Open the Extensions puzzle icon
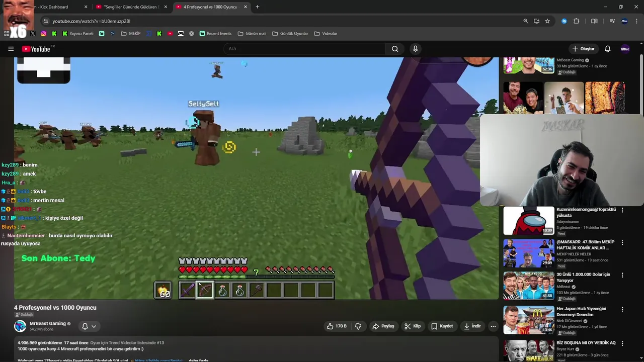The height and width of the screenshot is (362, 644). [x=577, y=21]
